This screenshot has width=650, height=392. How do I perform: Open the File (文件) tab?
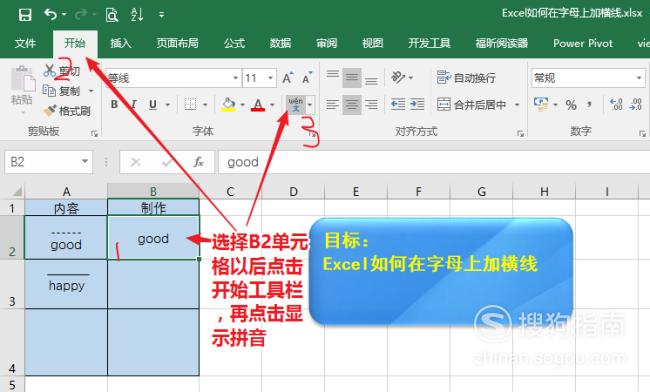pyautogui.click(x=25, y=43)
